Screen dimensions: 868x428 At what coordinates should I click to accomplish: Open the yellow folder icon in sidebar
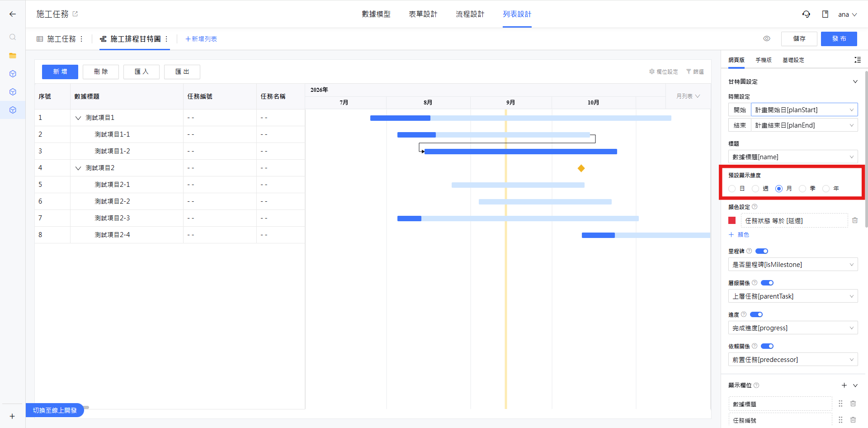tap(13, 56)
